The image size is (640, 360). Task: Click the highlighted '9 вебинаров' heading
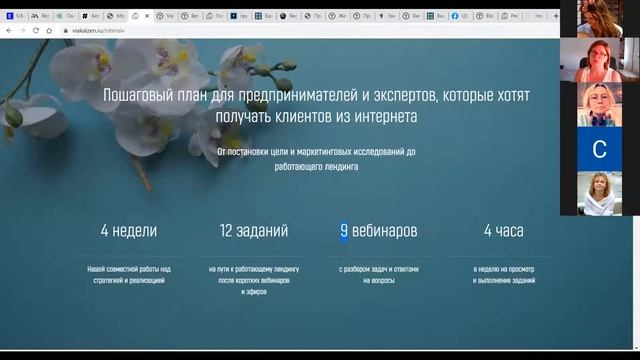coord(379,231)
